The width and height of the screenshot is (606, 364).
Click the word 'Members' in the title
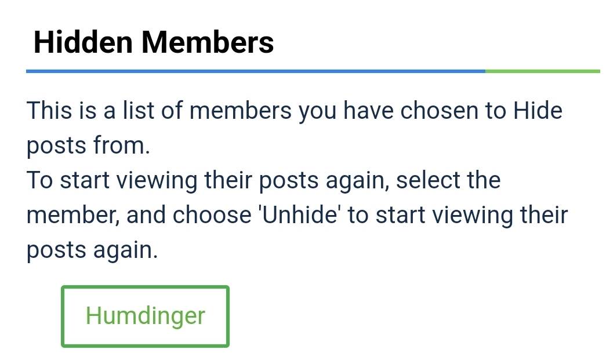point(208,42)
